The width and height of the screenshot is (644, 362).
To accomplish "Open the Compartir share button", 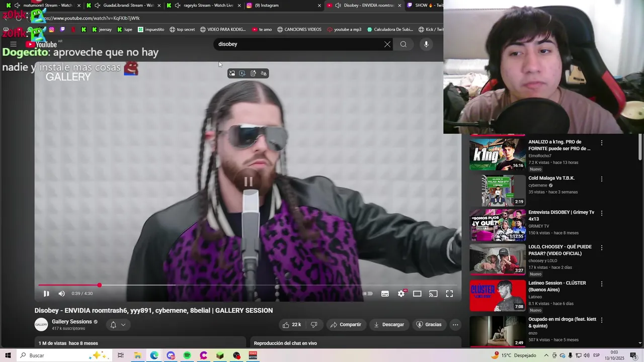I will 346,325.
